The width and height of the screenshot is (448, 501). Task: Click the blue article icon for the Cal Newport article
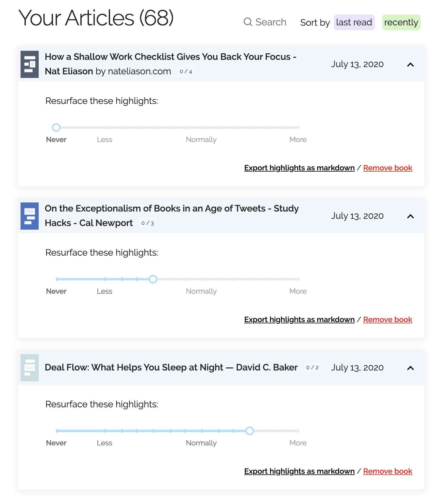(29, 216)
